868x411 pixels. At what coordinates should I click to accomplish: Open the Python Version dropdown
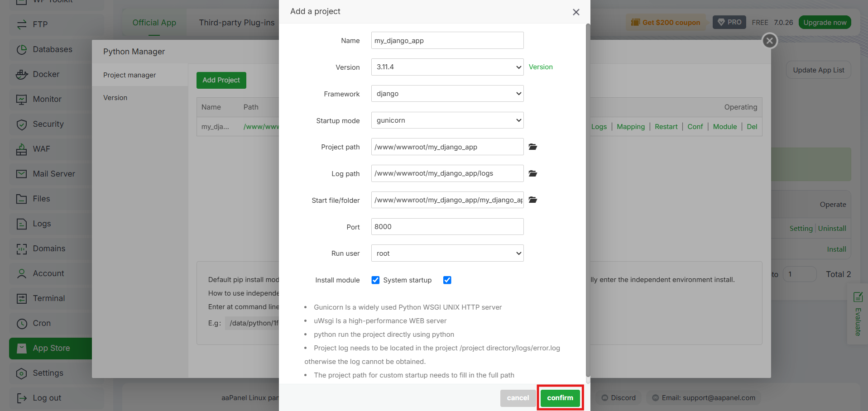pos(447,67)
